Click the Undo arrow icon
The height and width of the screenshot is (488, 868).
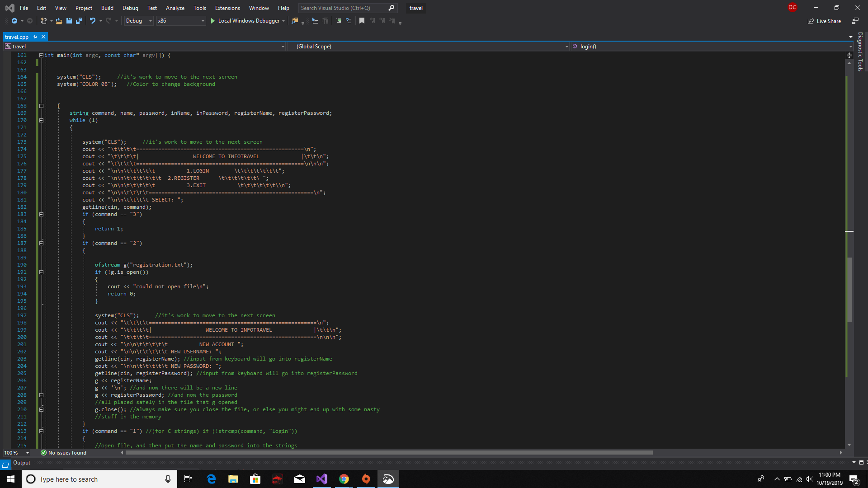coord(92,21)
